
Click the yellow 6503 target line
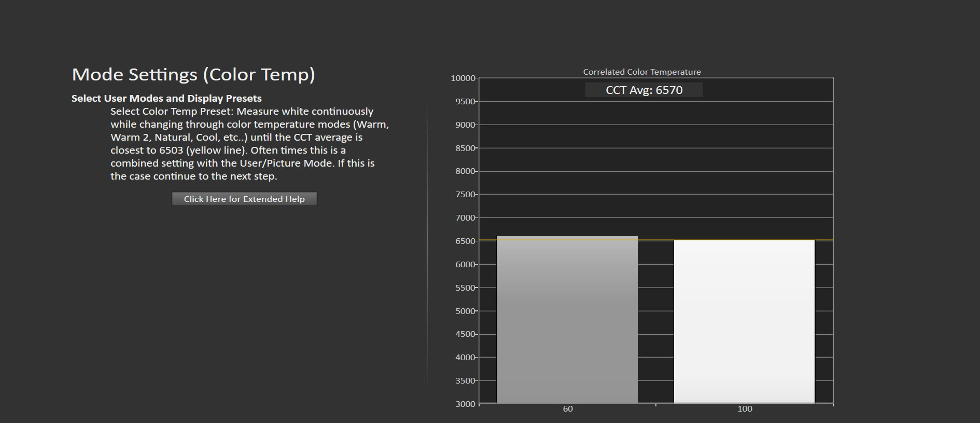point(656,240)
